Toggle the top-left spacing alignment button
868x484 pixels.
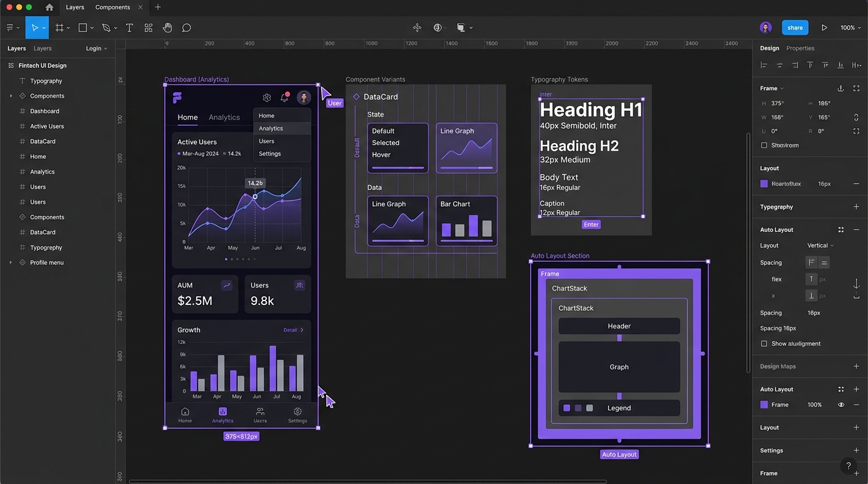812,263
